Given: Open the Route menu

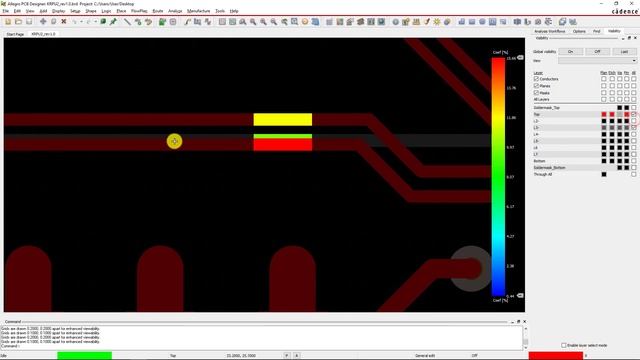Looking at the screenshot, I should pyautogui.click(x=158, y=11).
